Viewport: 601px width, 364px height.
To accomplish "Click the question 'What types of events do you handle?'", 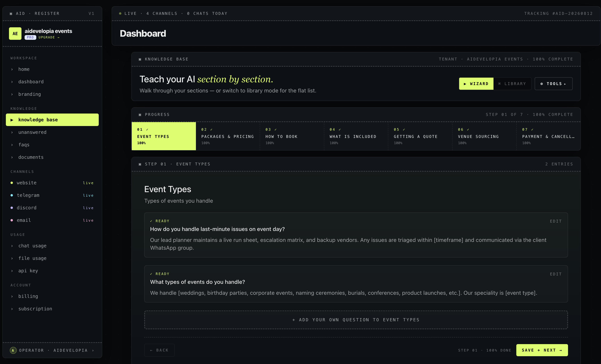I will pos(197,282).
